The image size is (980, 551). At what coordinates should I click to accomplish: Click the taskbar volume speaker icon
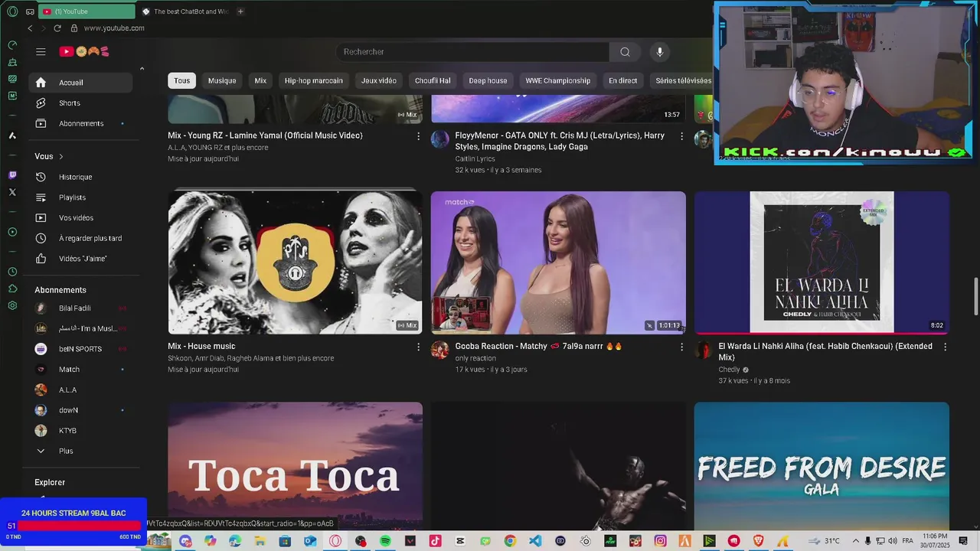click(893, 541)
